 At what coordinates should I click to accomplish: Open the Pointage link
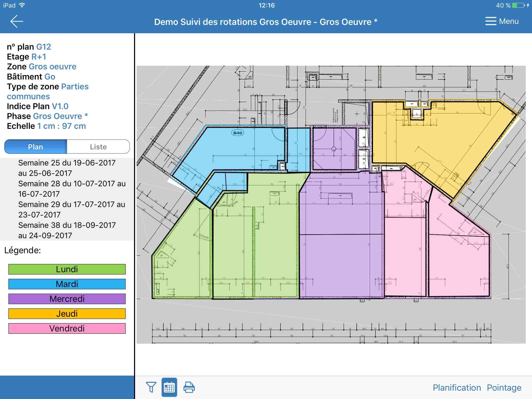click(504, 388)
